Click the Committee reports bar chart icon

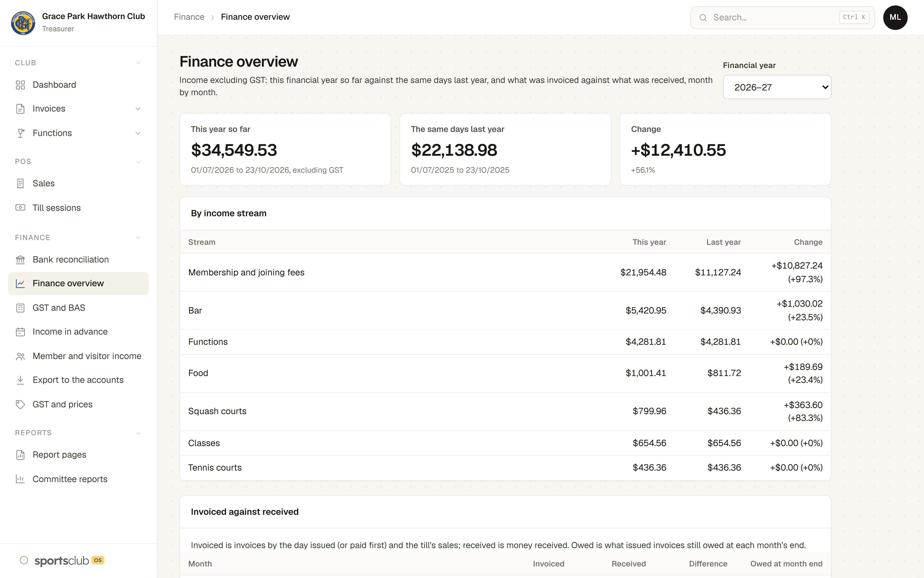[x=20, y=479]
